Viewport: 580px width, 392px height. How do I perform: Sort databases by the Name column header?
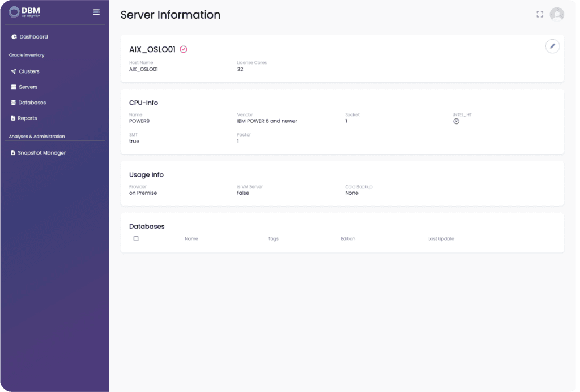click(x=191, y=239)
